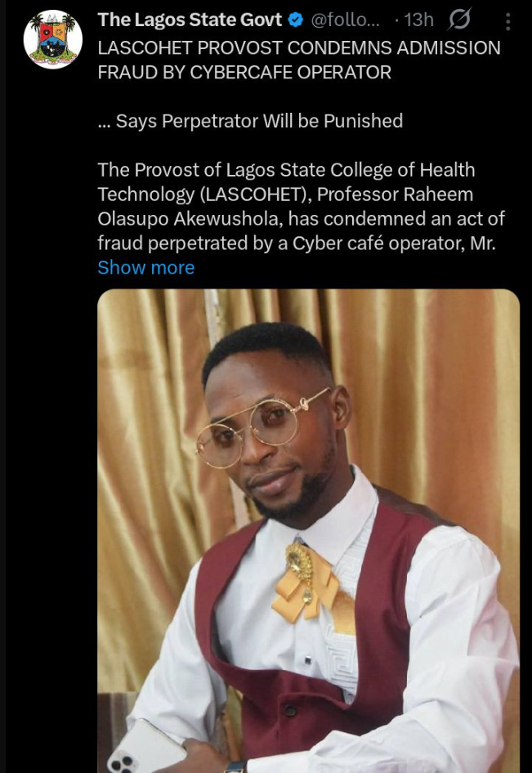Click the text Technology (LASCOHET), Professor Raheem
This screenshot has width=532, height=773.
tap(285, 194)
